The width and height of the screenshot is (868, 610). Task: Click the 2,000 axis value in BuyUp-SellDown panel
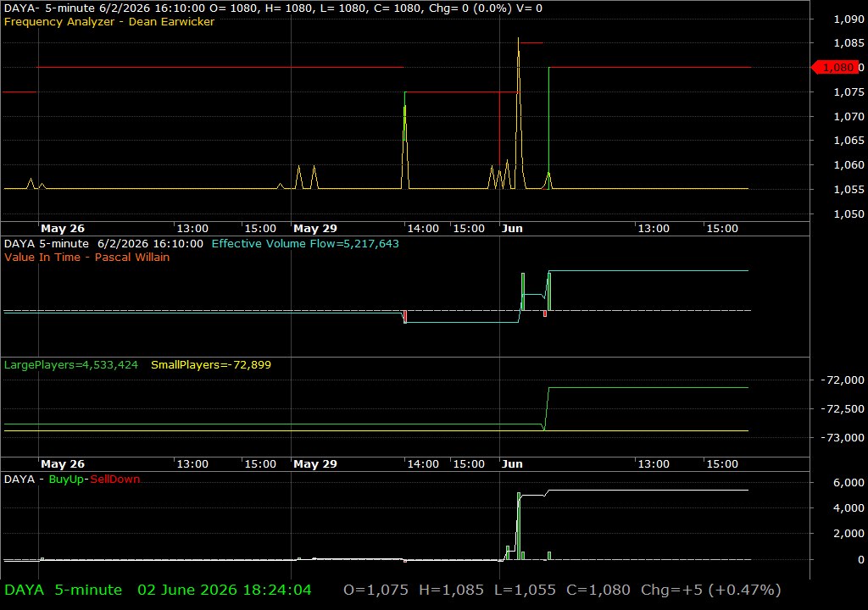click(849, 534)
